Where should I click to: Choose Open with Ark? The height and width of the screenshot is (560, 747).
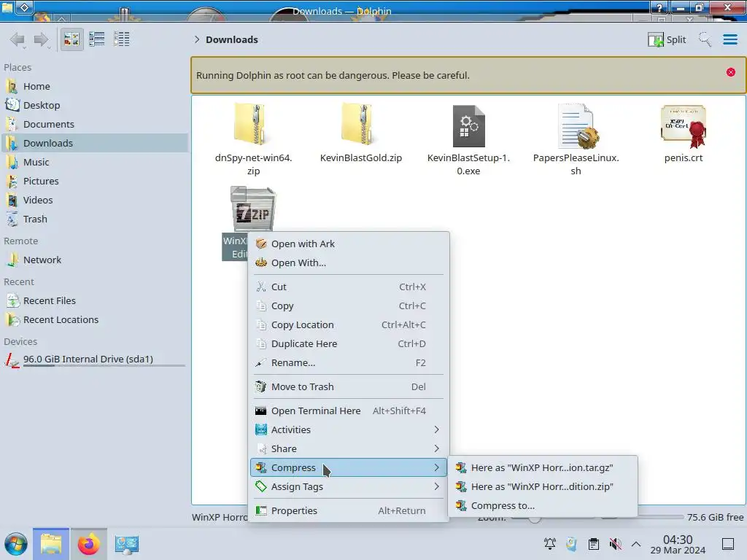point(348,244)
